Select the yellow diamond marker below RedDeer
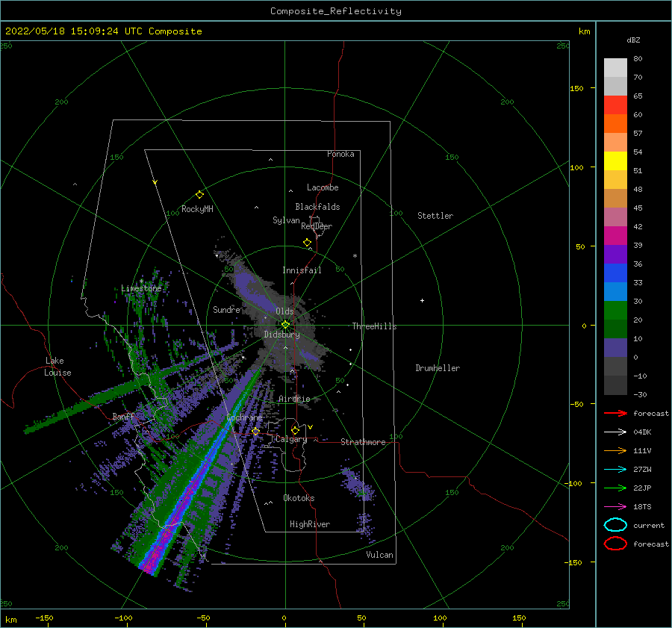Image resolution: width=672 pixels, height=628 pixels. point(308,243)
